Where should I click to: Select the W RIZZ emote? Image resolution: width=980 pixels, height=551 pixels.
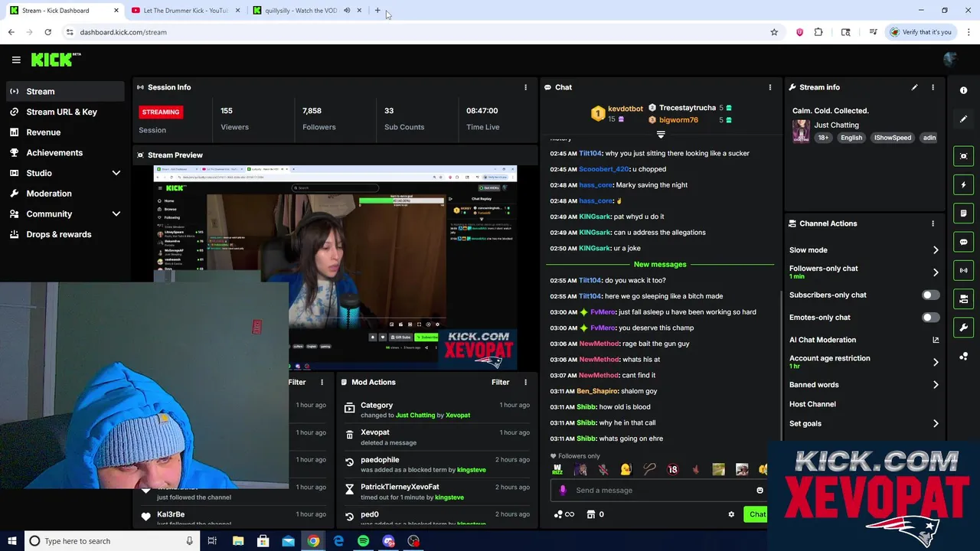[557, 470]
